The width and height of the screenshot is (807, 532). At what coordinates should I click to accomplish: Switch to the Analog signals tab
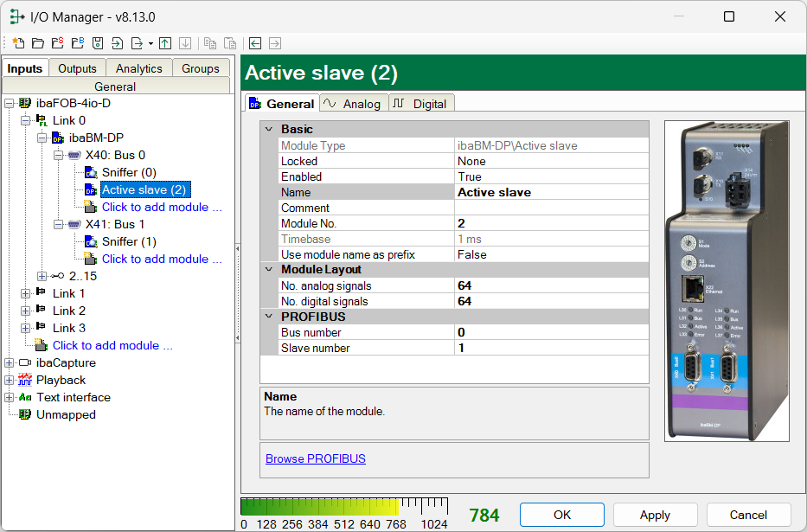[354, 104]
